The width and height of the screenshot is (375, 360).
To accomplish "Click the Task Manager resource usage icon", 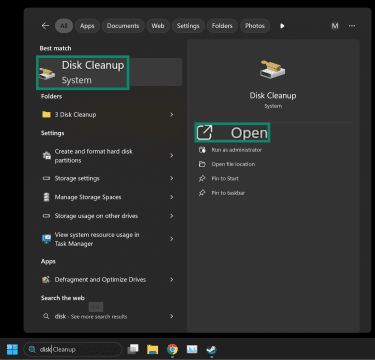I will tap(46, 239).
